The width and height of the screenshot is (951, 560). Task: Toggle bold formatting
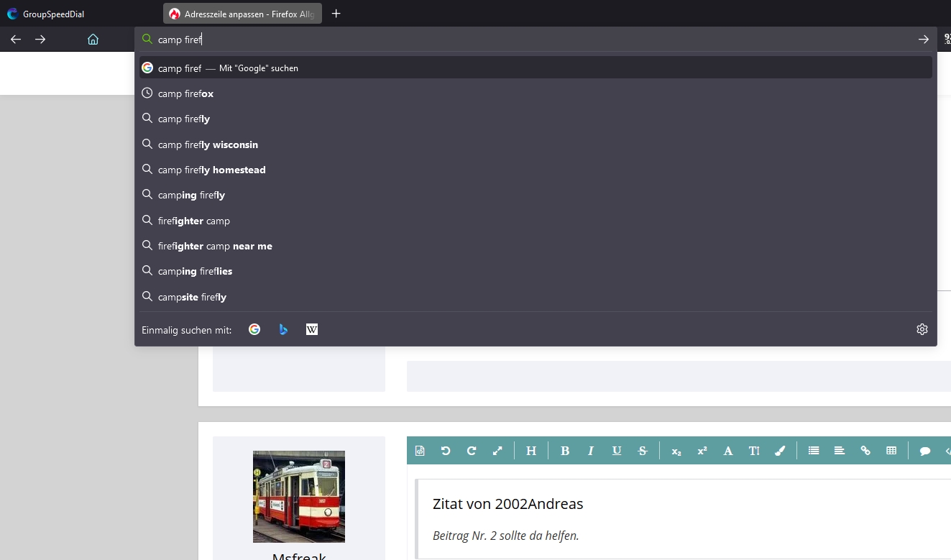[x=565, y=451]
